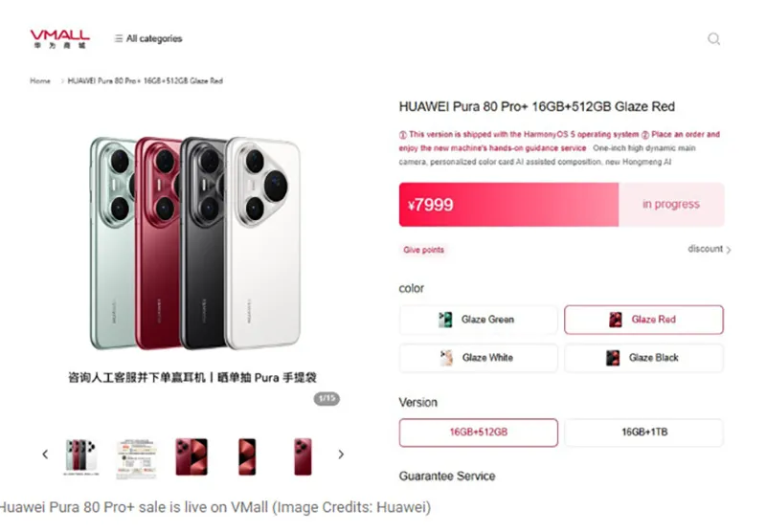View the red phone back-only thumbnail
The image size is (766, 532).
point(303,456)
